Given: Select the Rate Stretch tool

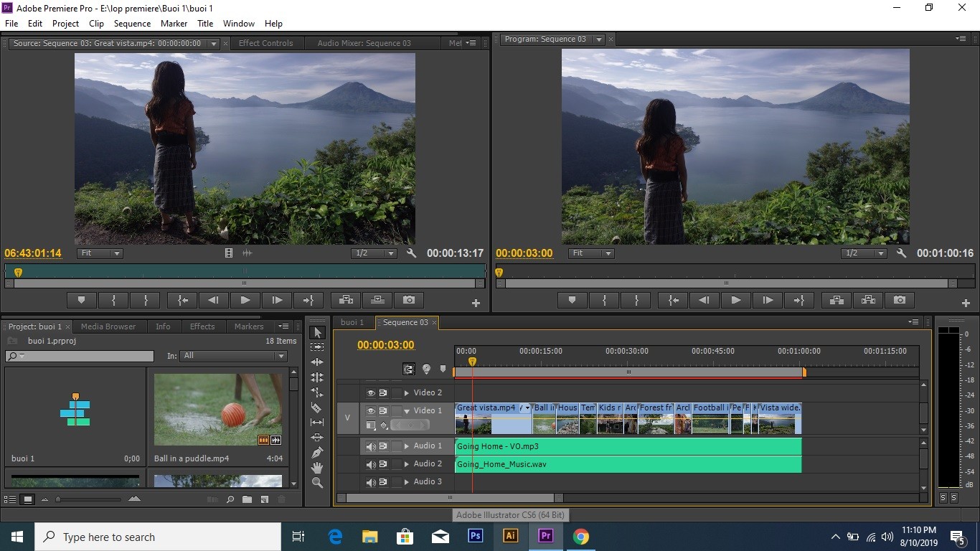Looking at the screenshot, I should (317, 392).
